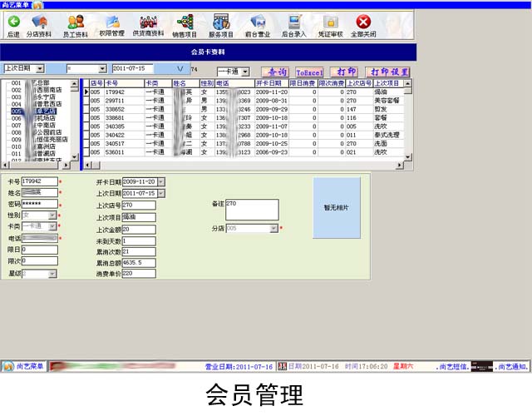The image size is (532, 416).
Task: Open the 一卡通 card type filter dropdown
Action: (x=244, y=72)
